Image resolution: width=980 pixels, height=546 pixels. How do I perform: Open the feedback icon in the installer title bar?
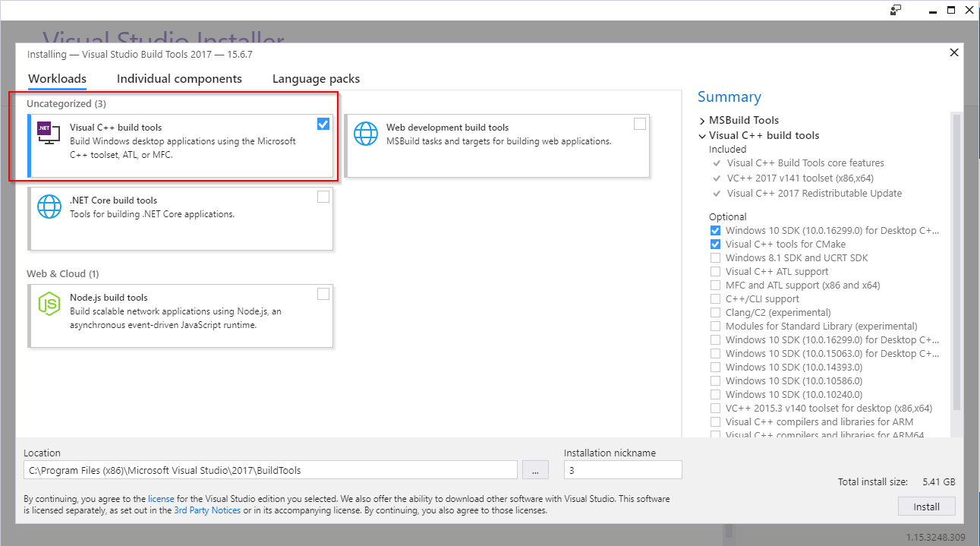point(896,10)
